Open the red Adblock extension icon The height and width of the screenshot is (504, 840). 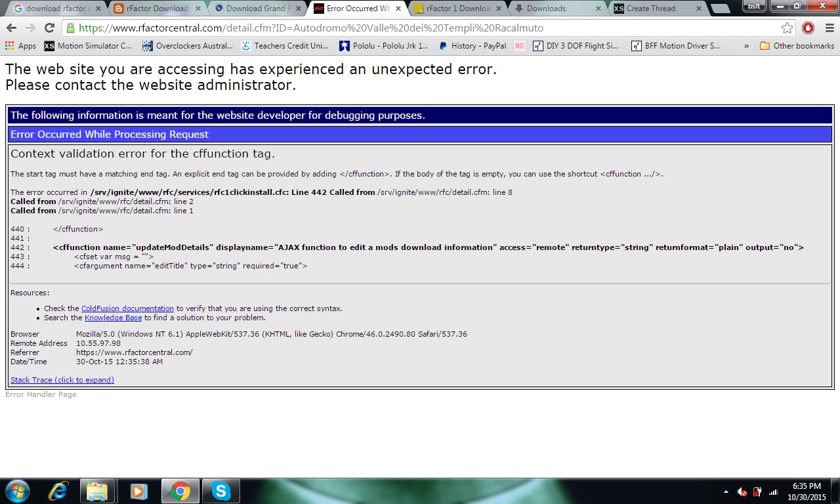808,28
